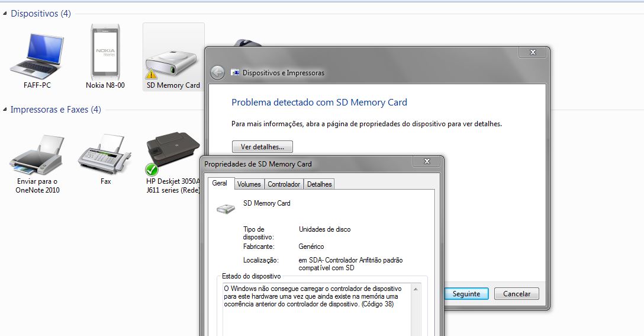This screenshot has height=336, width=644.
Task: Close the Propriedades de SD Memory Card dialog
Action: coord(427,161)
